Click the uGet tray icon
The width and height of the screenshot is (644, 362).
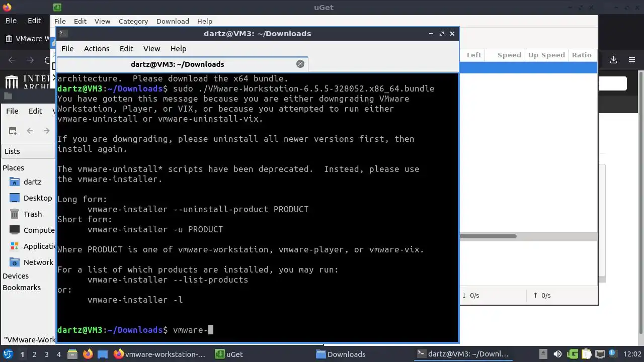[x=573, y=354]
